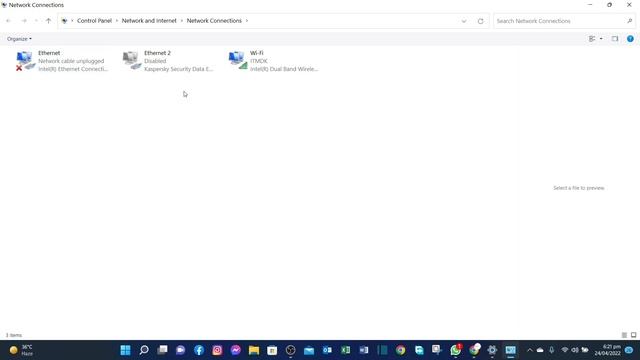Screen dimensions: 640x360
Task: Open the Organize dropdown menu
Action: pos(19,39)
